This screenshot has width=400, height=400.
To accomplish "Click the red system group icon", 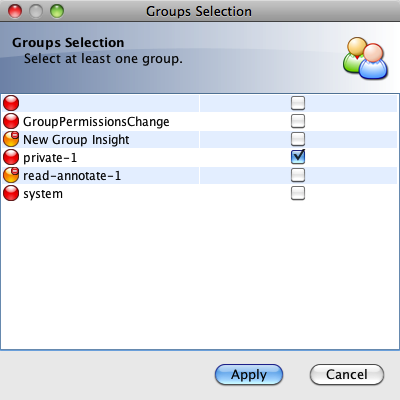I will [x=11, y=193].
